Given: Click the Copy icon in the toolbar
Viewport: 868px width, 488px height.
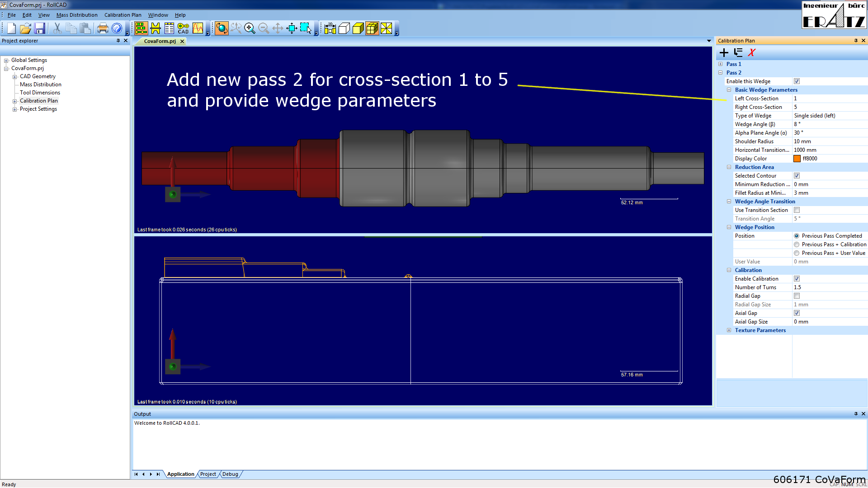Looking at the screenshot, I should click(71, 28).
